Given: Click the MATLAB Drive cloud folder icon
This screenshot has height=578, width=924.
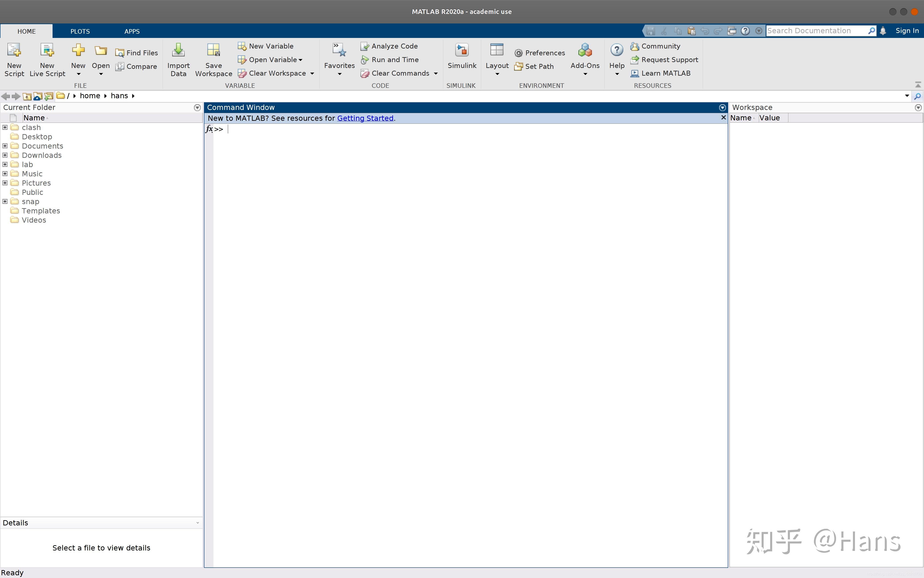Looking at the screenshot, I should 38,96.
